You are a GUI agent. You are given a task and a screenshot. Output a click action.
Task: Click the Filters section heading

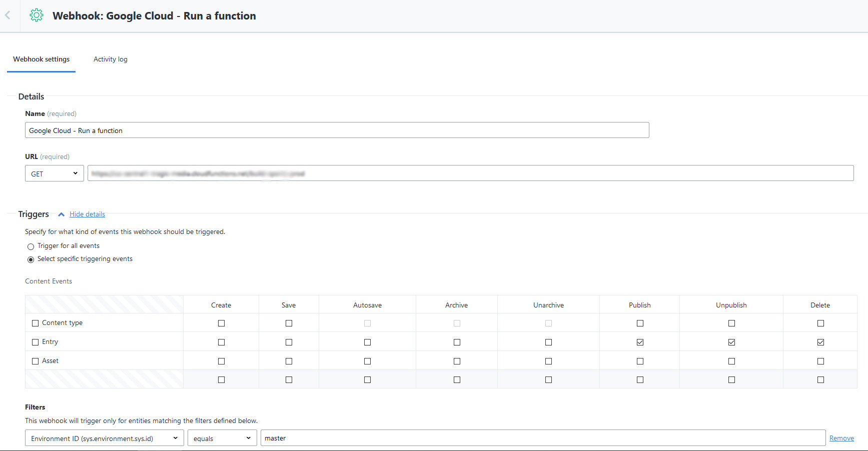pos(35,407)
